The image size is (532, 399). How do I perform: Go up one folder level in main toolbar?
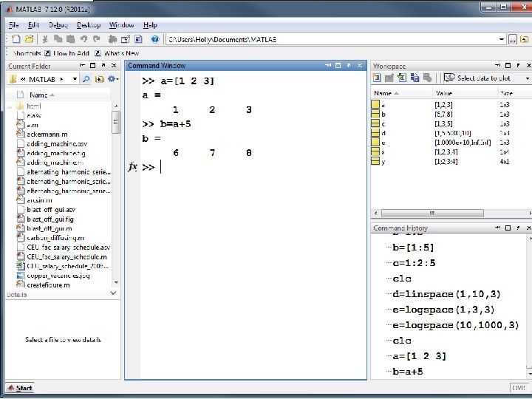tap(525, 40)
